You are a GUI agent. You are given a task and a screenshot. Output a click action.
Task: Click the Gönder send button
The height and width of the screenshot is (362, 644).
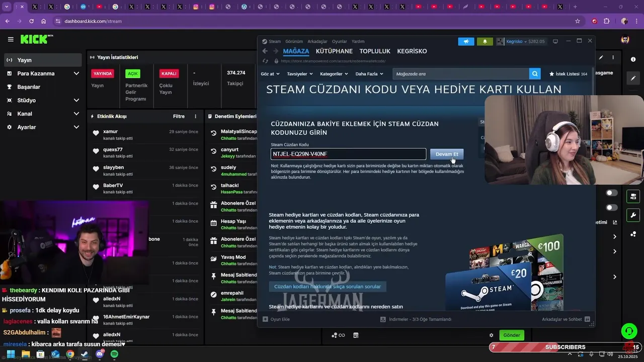pyautogui.click(x=512, y=335)
